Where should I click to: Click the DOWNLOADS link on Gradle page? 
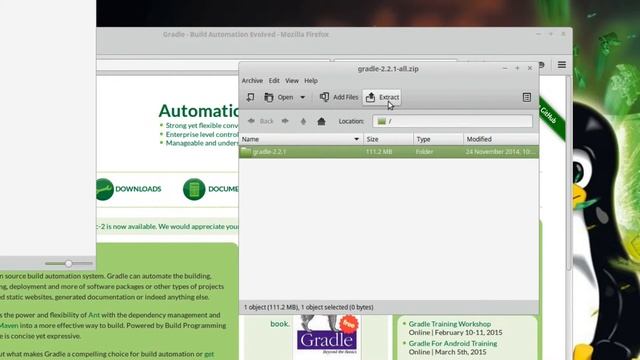138,189
